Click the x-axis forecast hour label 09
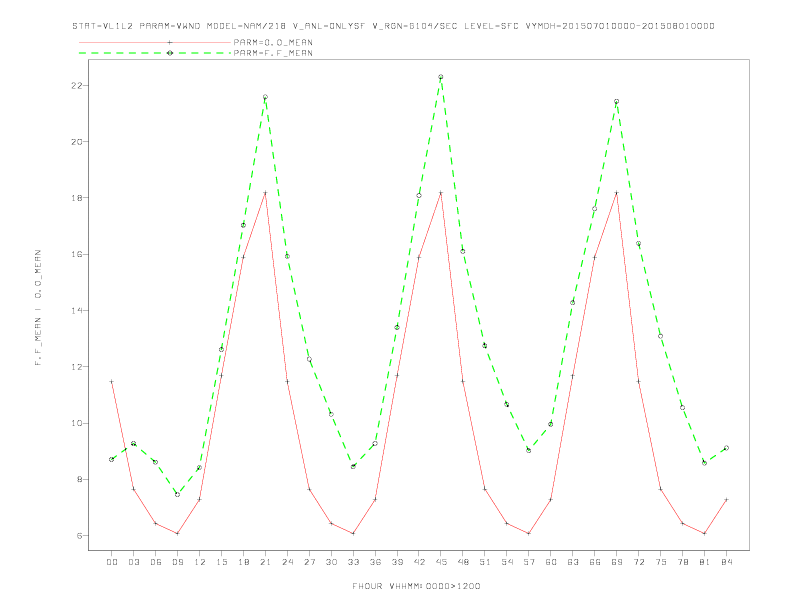792x612 pixels. pyautogui.click(x=177, y=562)
